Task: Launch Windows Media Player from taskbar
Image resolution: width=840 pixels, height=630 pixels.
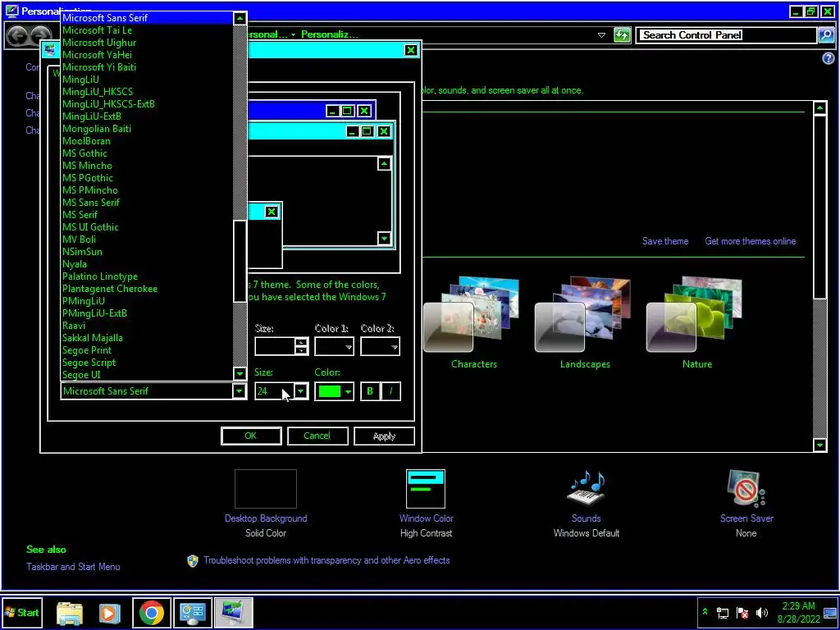Action: point(109,613)
